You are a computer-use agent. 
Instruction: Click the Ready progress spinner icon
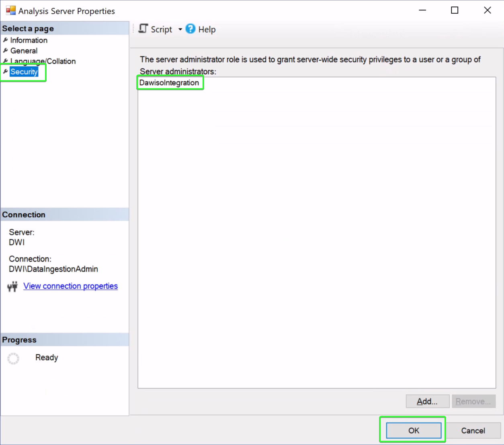(13, 358)
